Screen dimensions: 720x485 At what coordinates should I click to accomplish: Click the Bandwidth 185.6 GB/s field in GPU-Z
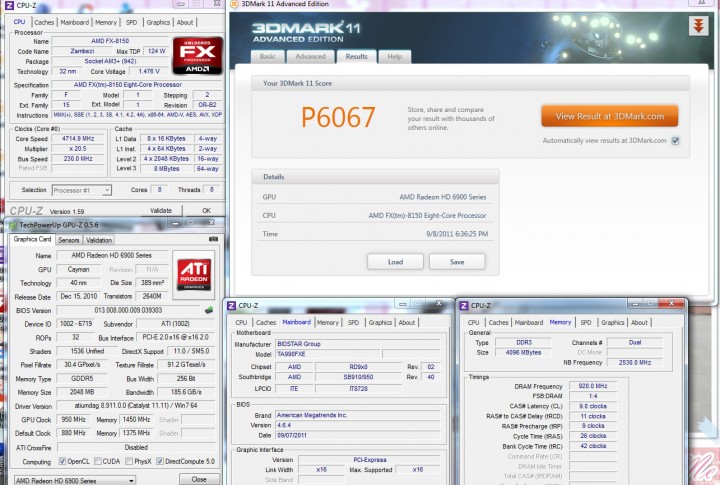186,392
